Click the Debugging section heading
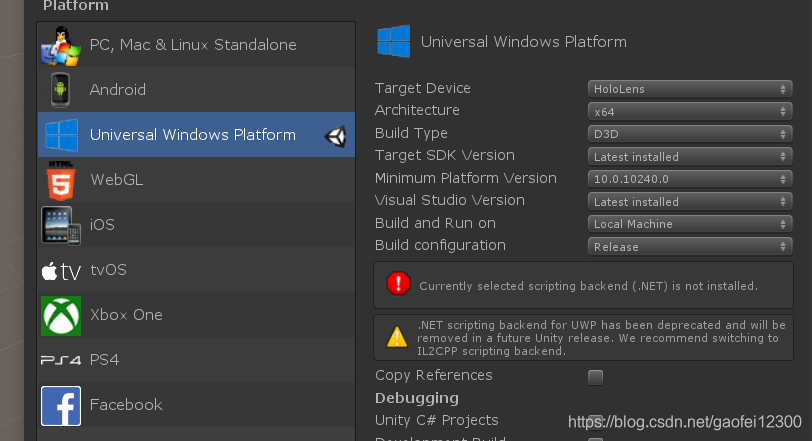The image size is (812, 441). click(x=417, y=398)
